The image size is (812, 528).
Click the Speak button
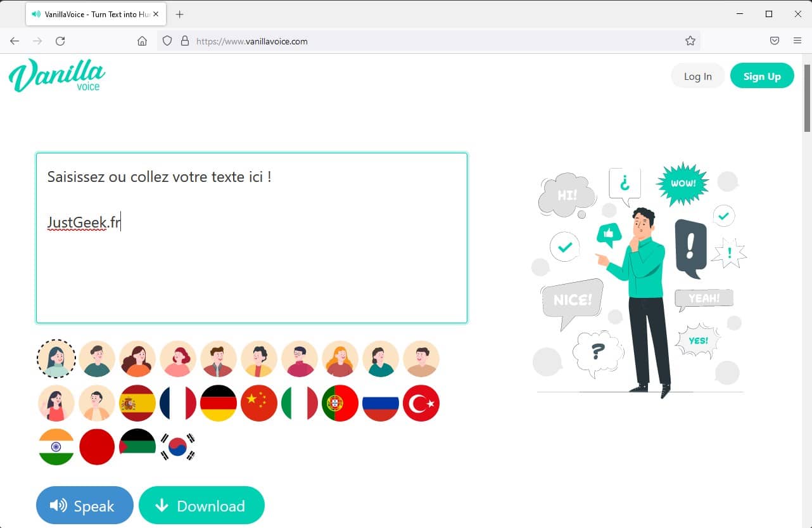[x=85, y=505]
